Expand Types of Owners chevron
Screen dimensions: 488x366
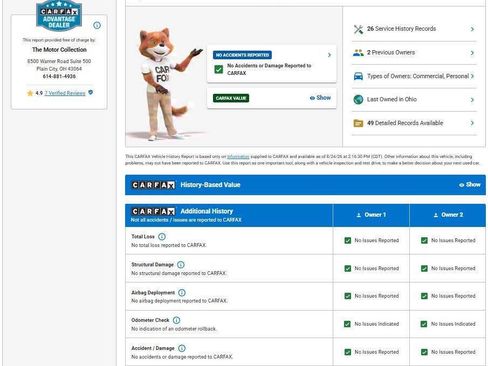pyautogui.click(x=472, y=76)
